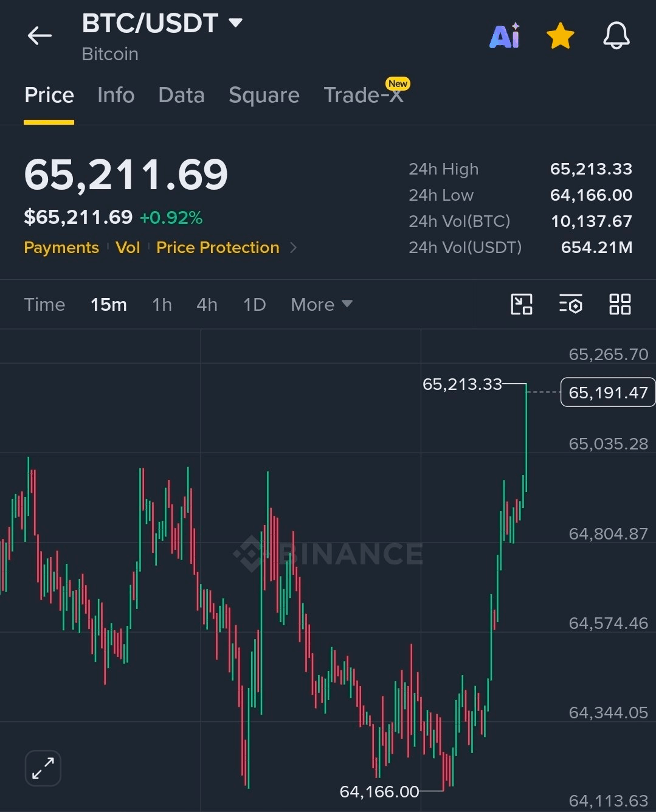Go back using the left arrow
The width and height of the screenshot is (656, 812).
coord(40,36)
